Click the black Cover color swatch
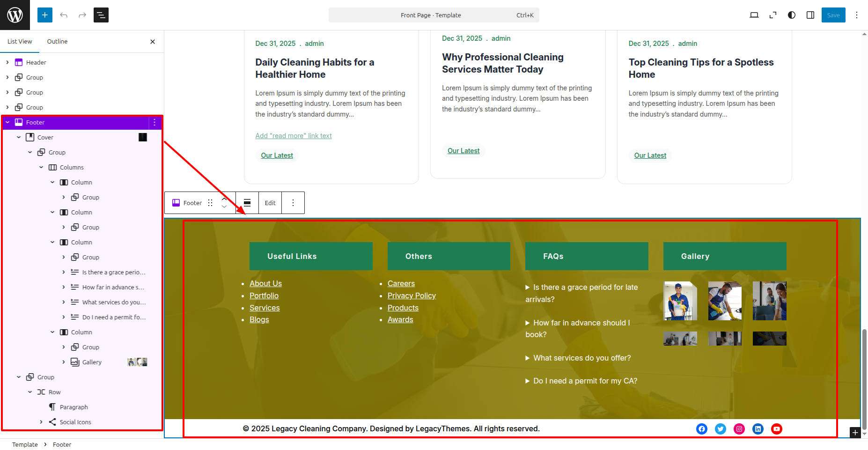Viewport: 868px width, 450px height. click(x=143, y=137)
